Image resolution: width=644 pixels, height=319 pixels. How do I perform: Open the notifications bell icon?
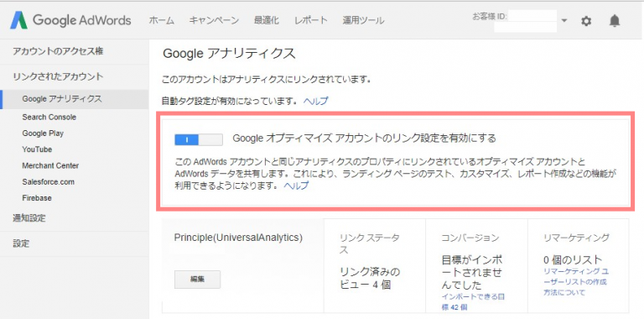point(615,20)
